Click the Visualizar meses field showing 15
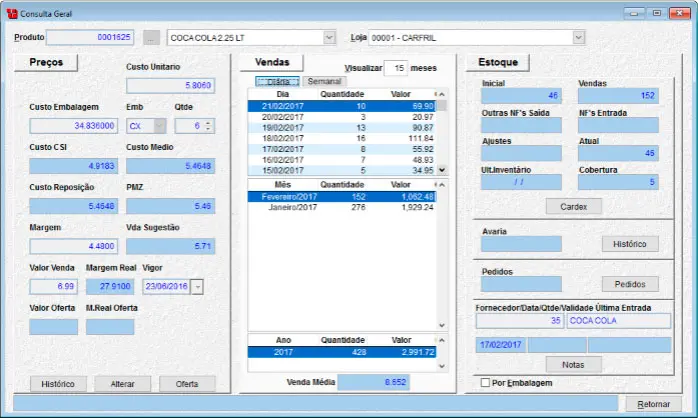 click(396, 68)
